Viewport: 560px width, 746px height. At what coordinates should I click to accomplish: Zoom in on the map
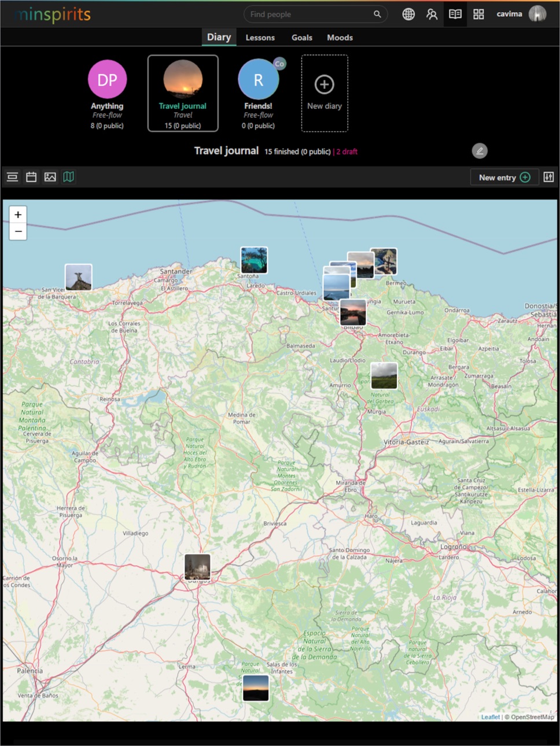point(18,215)
